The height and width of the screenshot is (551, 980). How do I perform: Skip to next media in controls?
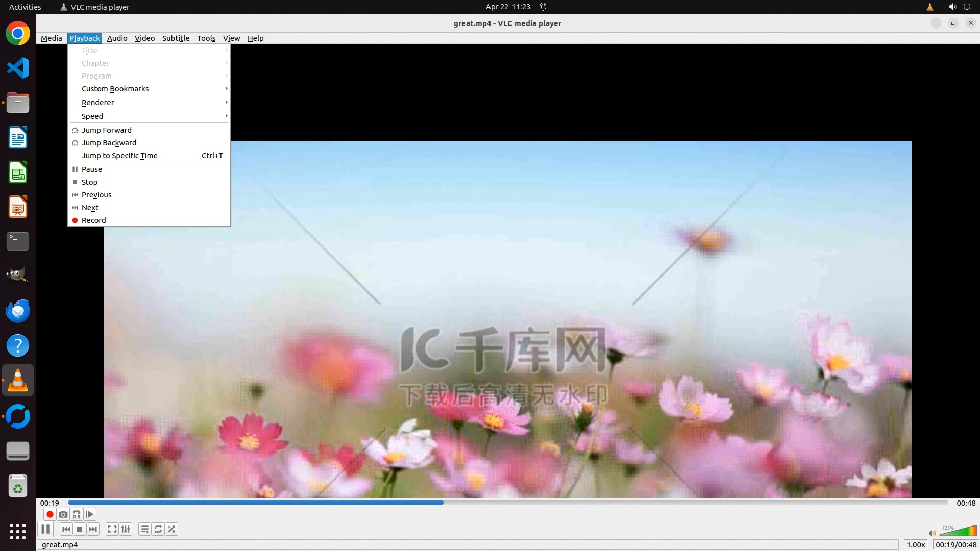pyautogui.click(x=93, y=529)
